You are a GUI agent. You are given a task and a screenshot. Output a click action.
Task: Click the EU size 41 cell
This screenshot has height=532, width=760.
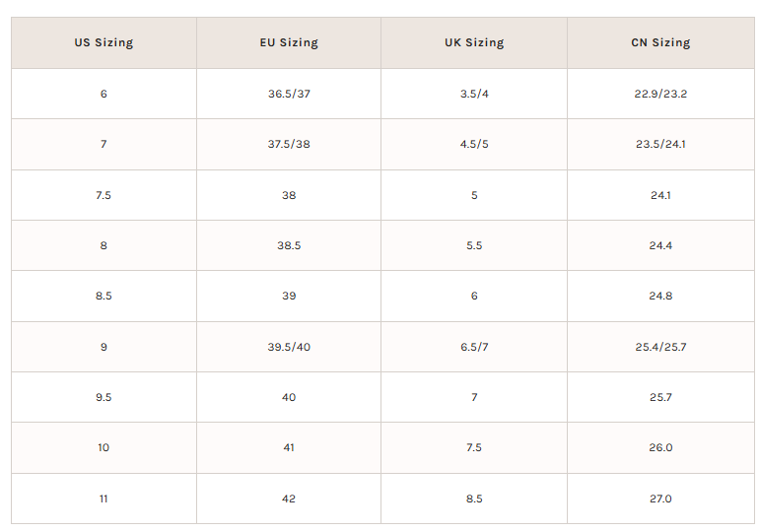click(x=289, y=447)
